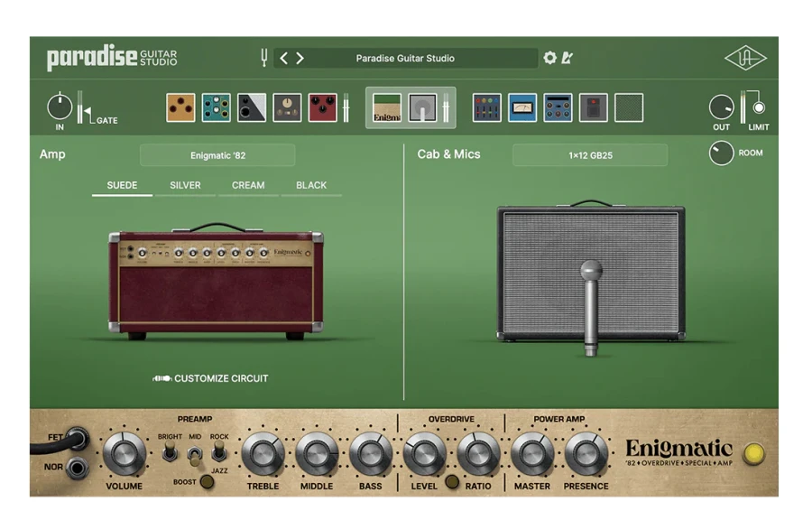Go to previous preset arrow
The width and height of the screenshot is (812, 520).
click(x=284, y=58)
